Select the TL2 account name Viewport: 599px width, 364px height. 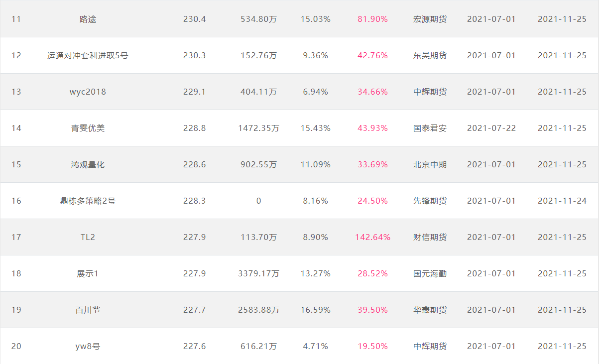[x=88, y=238]
